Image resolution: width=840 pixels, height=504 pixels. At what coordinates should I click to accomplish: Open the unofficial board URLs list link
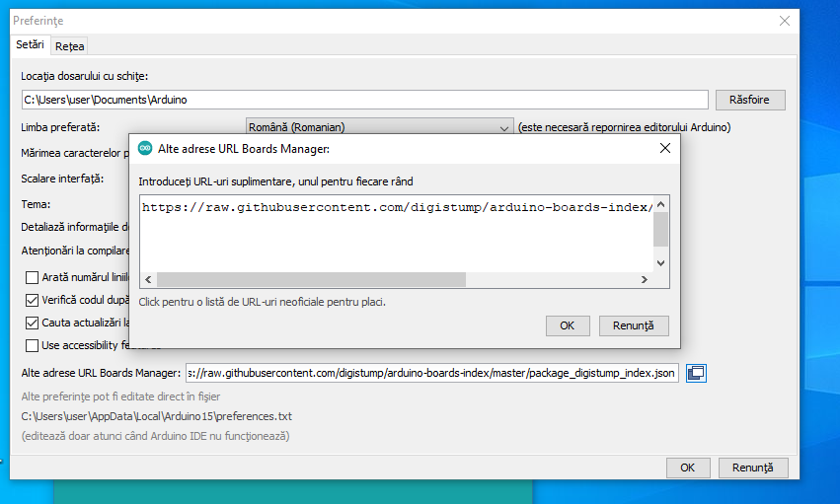pos(262,301)
